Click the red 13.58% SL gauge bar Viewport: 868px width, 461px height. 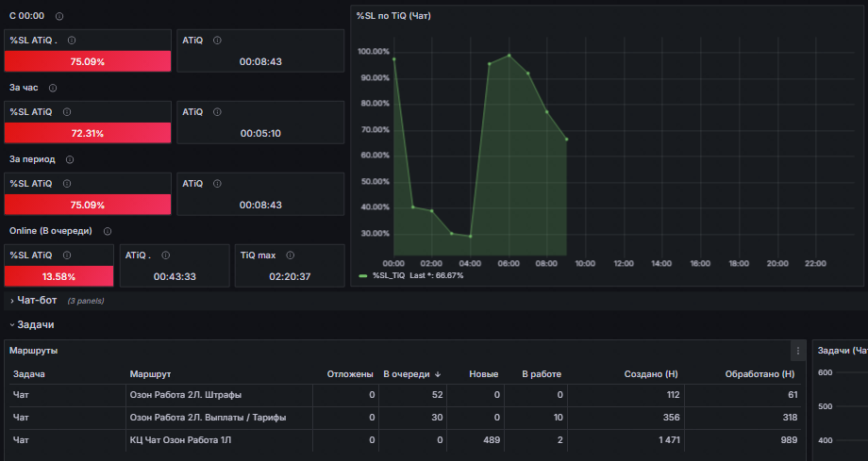coord(58,276)
